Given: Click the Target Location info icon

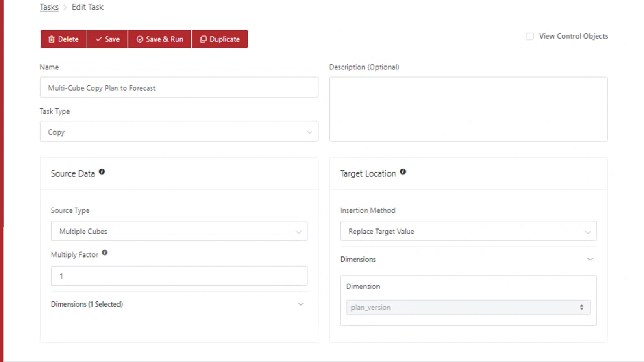Looking at the screenshot, I should pos(403,172).
